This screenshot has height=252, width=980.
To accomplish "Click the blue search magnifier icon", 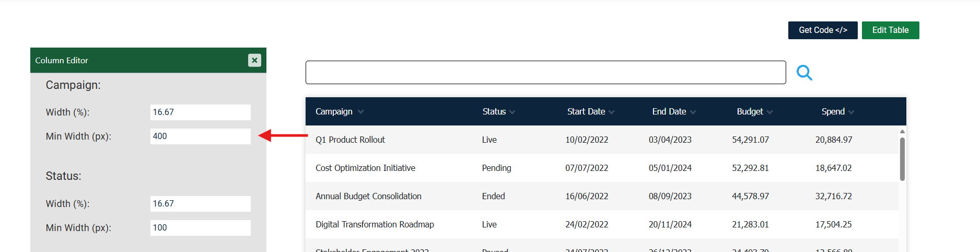I will pos(804,73).
